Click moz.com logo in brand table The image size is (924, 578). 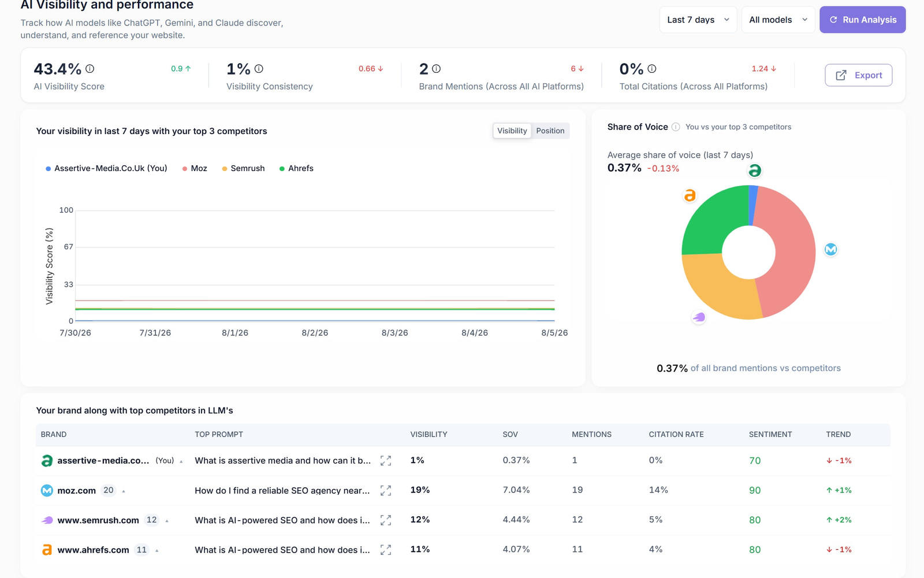coord(47,490)
